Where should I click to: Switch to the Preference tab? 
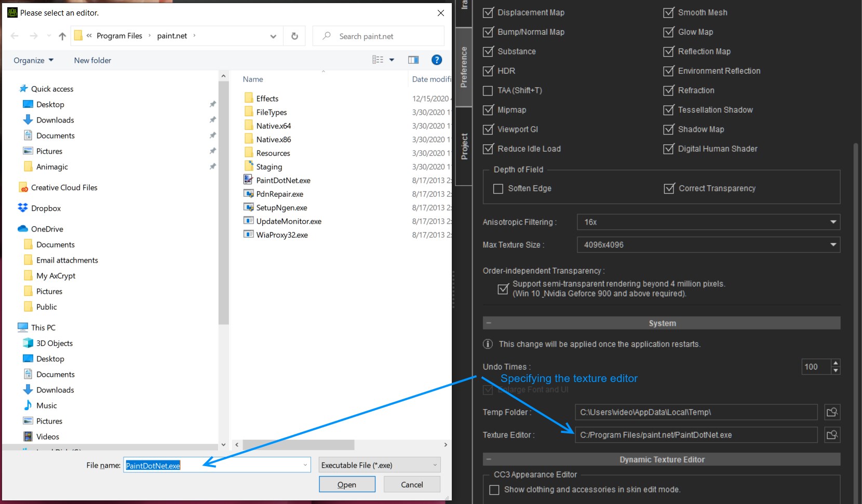pyautogui.click(x=464, y=67)
